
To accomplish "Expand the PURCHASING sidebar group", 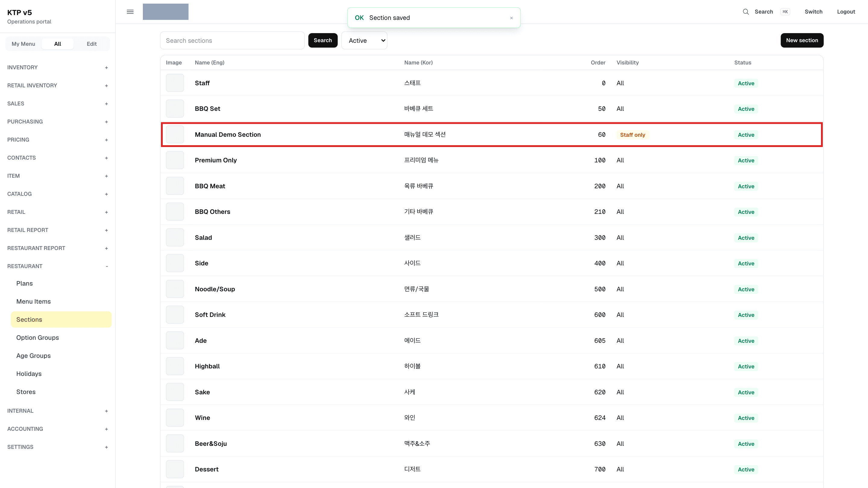I will [58, 122].
